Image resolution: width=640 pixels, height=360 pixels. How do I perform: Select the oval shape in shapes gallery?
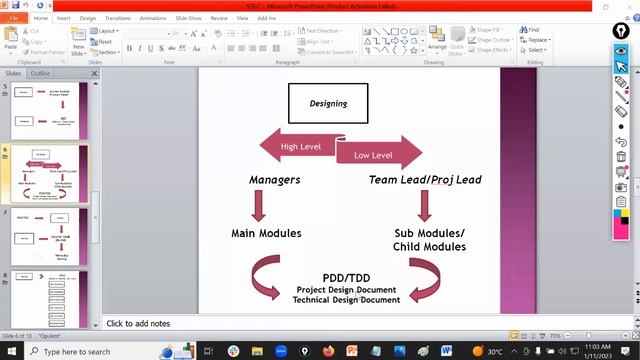pos(404,31)
